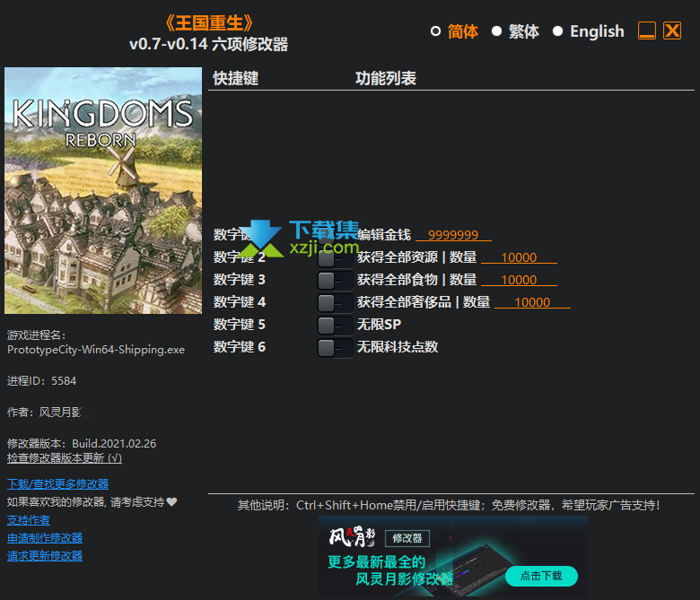The image size is (700, 600).
Task: Select the 繁体 language radio button
Action: tap(496, 31)
